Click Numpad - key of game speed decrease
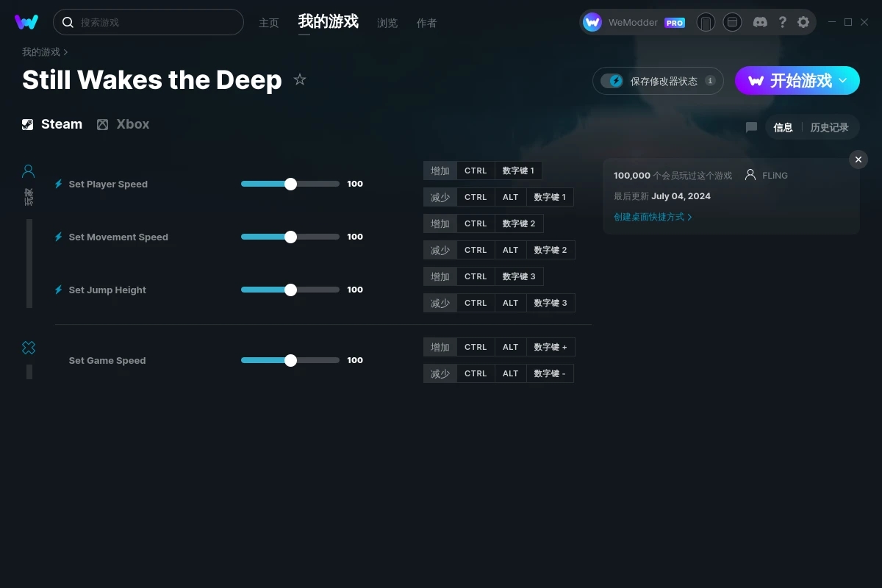Screen dimensions: 882x588 pyautogui.click(x=550, y=373)
